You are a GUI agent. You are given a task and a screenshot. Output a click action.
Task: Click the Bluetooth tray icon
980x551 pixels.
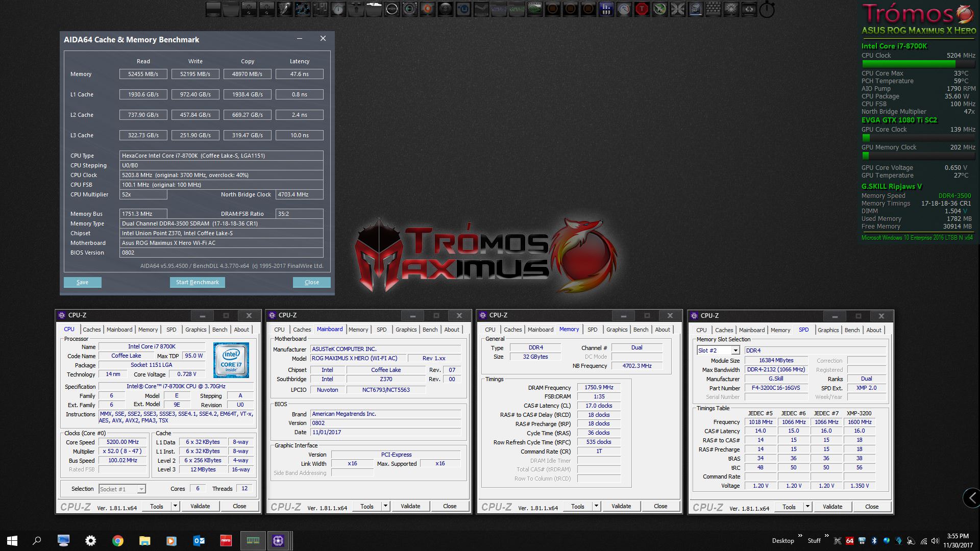point(874,541)
